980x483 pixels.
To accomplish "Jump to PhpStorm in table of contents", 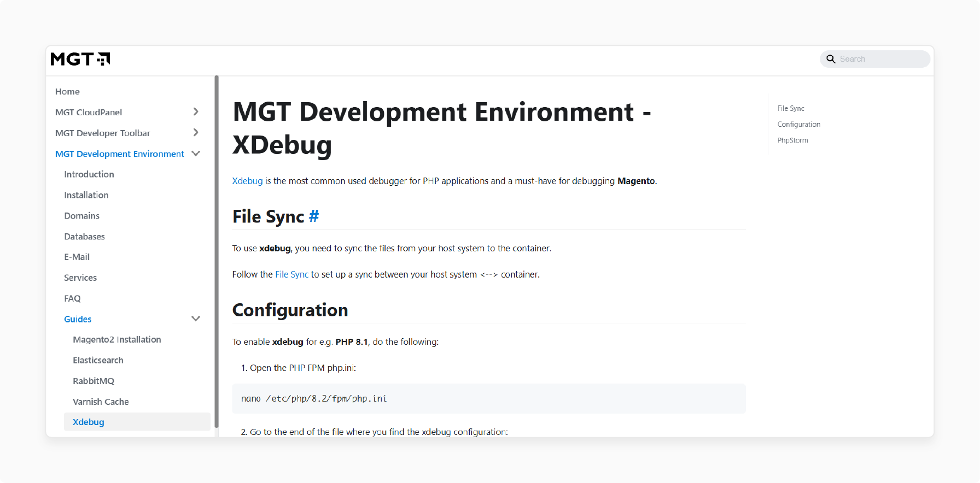I will (x=793, y=140).
